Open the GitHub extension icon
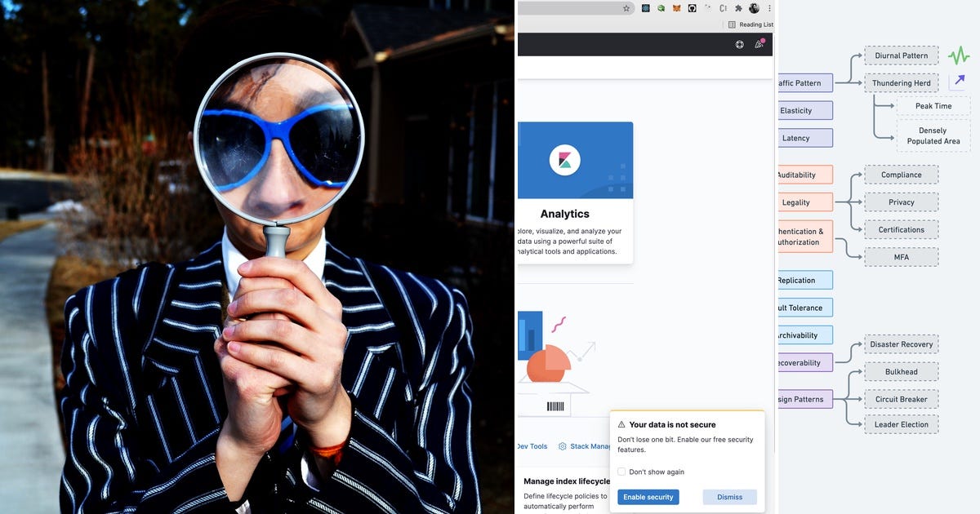This screenshot has width=980, height=514. coord(692,7)
